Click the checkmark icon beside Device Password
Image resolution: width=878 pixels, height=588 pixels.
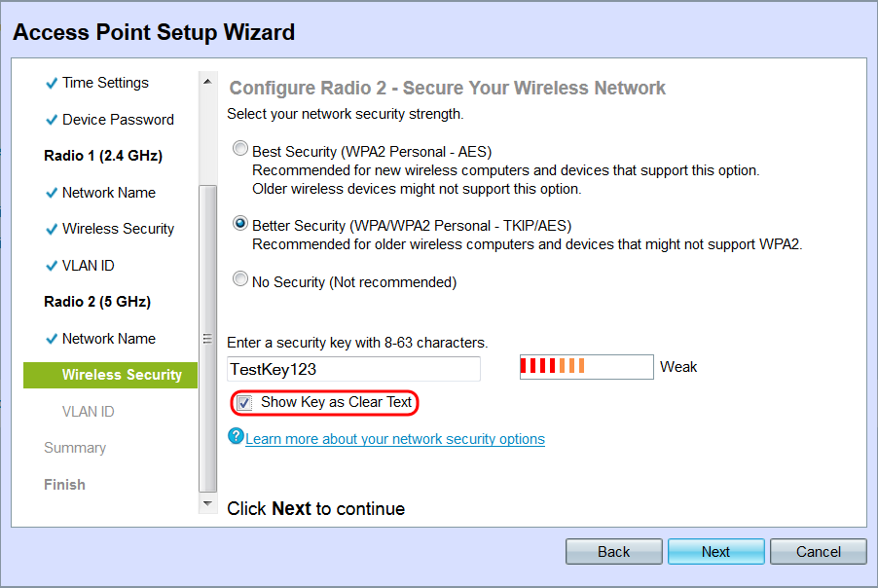point(51,120)
